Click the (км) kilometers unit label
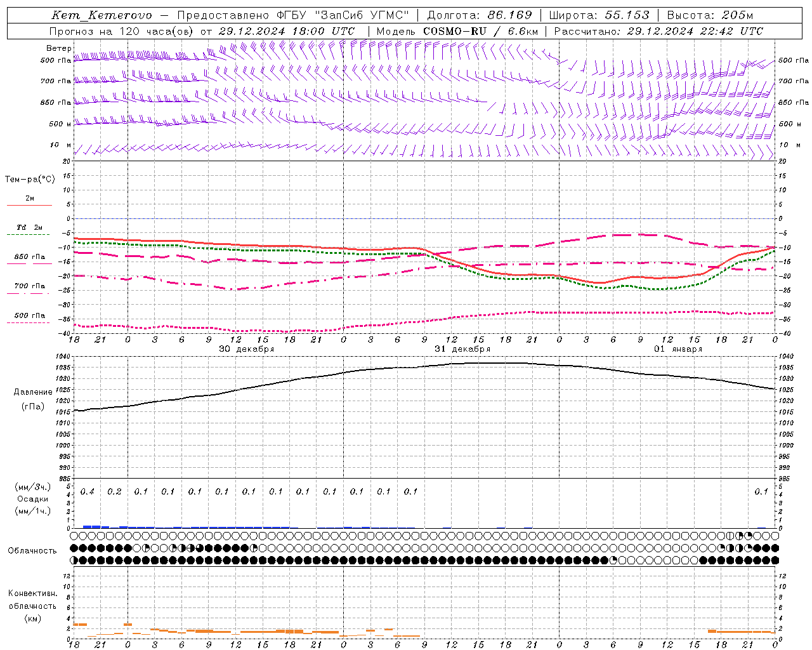 [x=33, y=618]
